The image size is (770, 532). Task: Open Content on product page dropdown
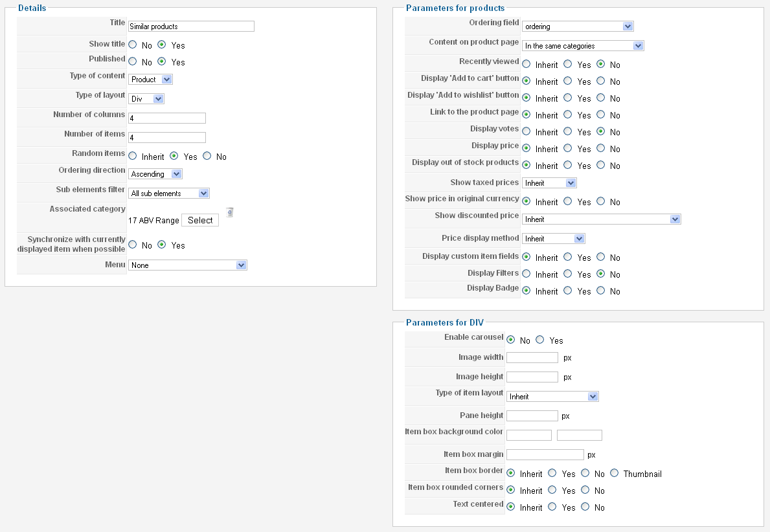tap(583, 46)
